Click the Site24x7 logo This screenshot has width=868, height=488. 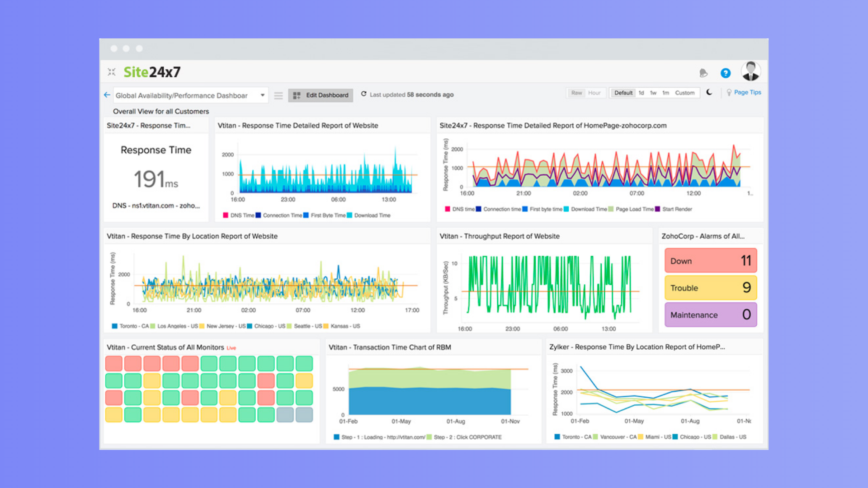point(152,72)
